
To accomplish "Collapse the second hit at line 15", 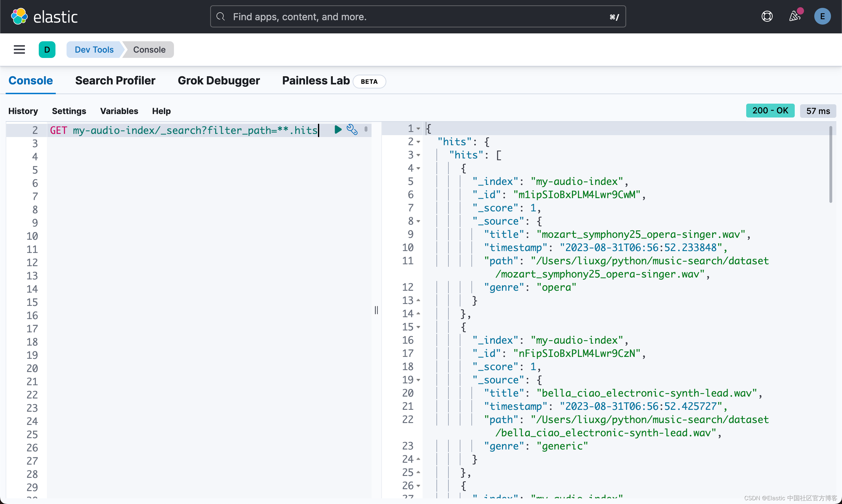I will coord(418,327).
